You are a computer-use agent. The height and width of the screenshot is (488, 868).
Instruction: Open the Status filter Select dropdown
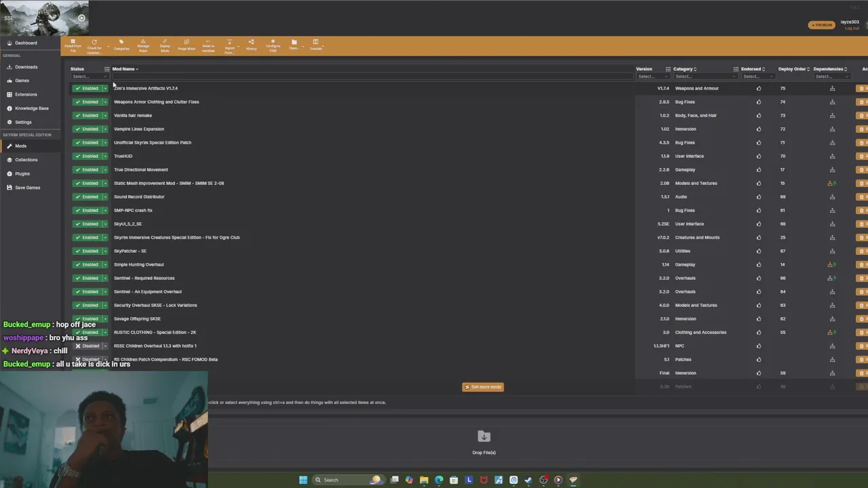point(90,77)
